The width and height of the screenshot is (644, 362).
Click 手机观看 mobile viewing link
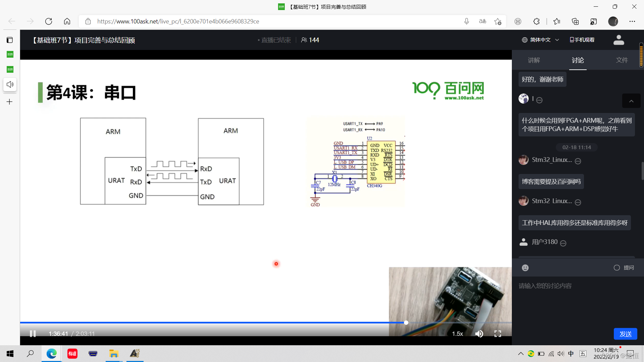click(582, 40)
